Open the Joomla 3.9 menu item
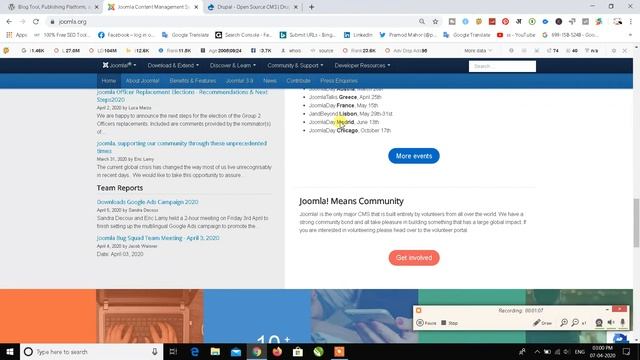The height and width of the screenshot is (360, 640). coord(240,81)
